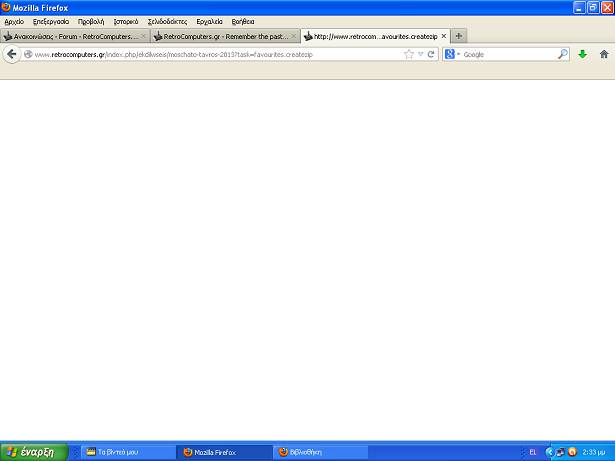The height and width of the screenshot is (461, 615).
Task: Open the Αρχείο menu
Action: coord(14,21)
